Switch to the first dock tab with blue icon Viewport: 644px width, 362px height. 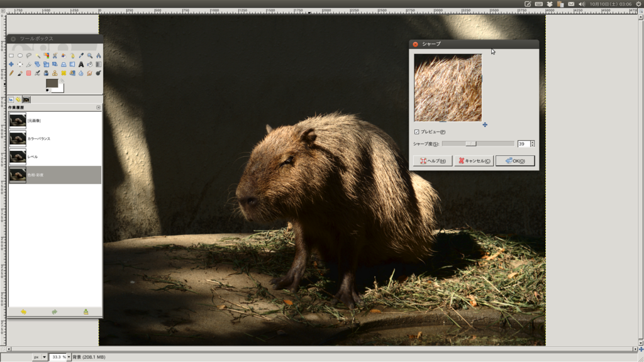pyautogui.click(x=11, y=100)
